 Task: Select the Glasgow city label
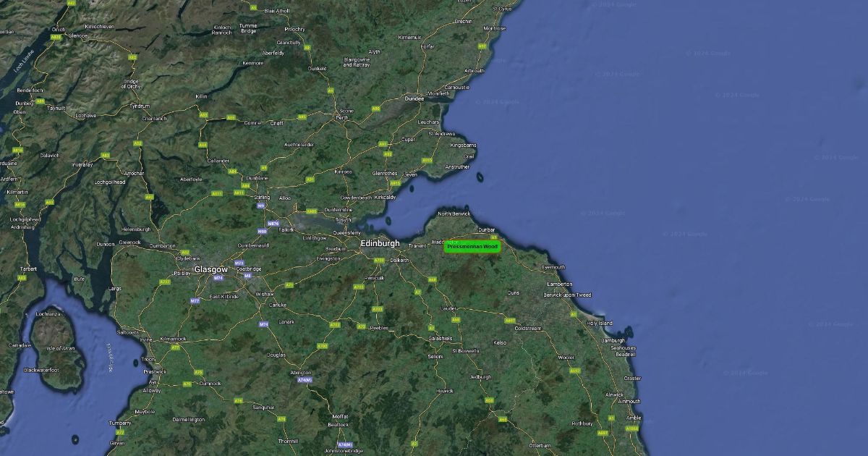point(211,269)
